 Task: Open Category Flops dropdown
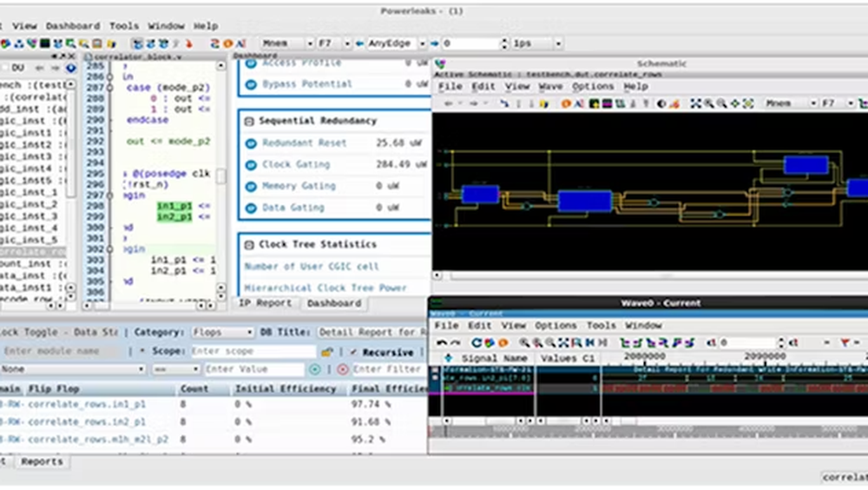coord(222,333)
